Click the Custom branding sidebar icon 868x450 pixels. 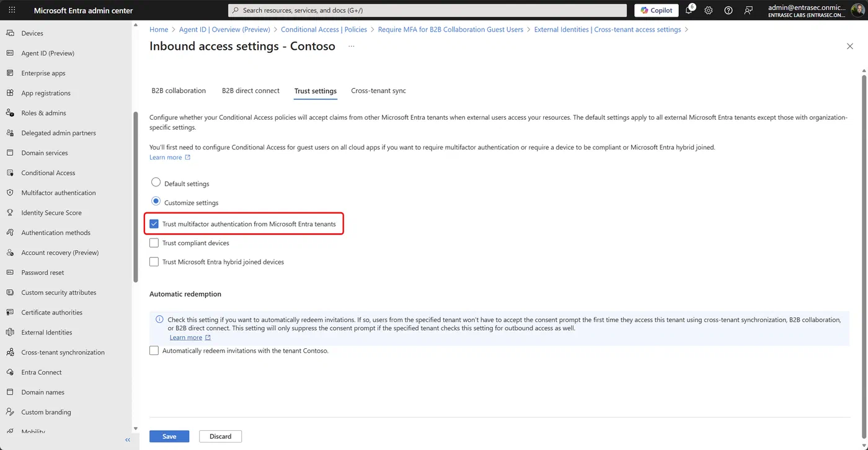click(10, 412)
